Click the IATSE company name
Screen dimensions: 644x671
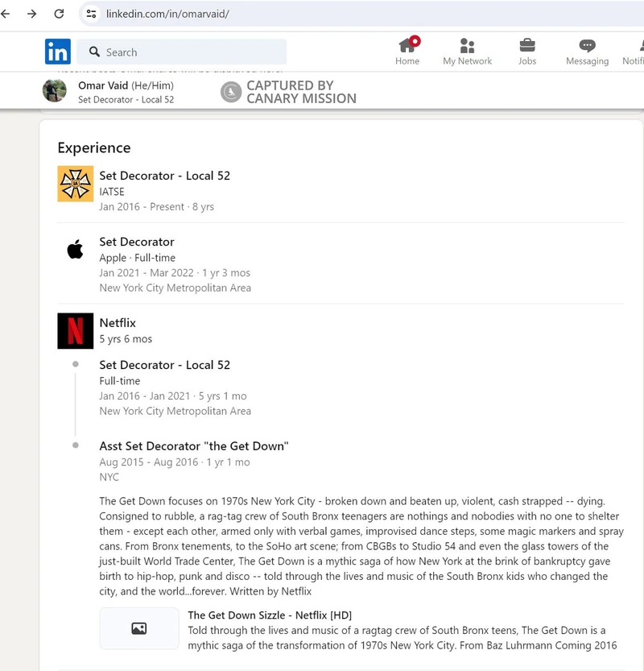tap(112, 192)
